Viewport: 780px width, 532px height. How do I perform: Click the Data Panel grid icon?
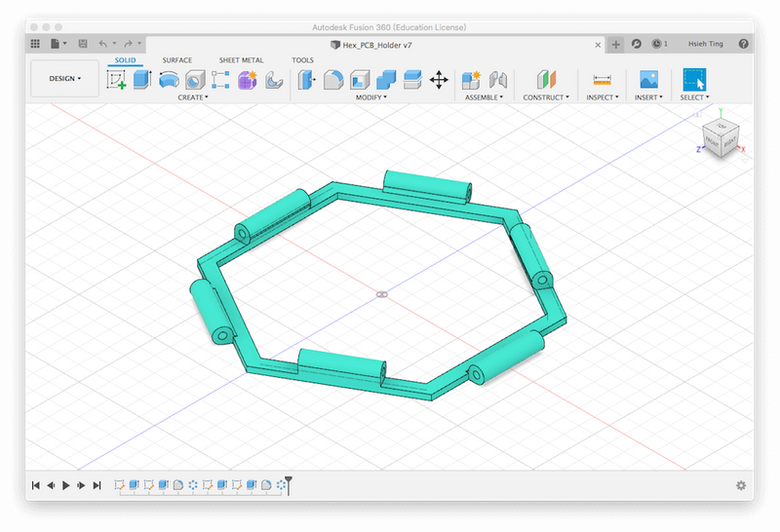coord(35,44)
